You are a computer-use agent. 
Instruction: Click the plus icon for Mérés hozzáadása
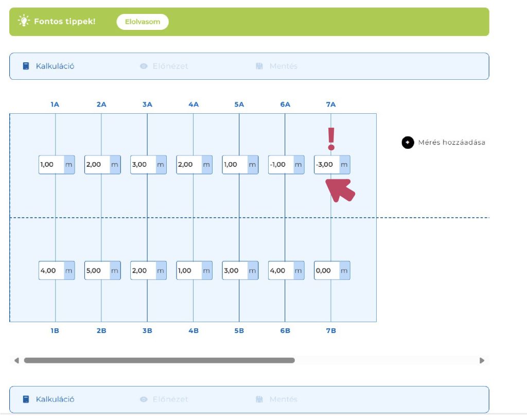pyautogui.click(x=408, y=142)
